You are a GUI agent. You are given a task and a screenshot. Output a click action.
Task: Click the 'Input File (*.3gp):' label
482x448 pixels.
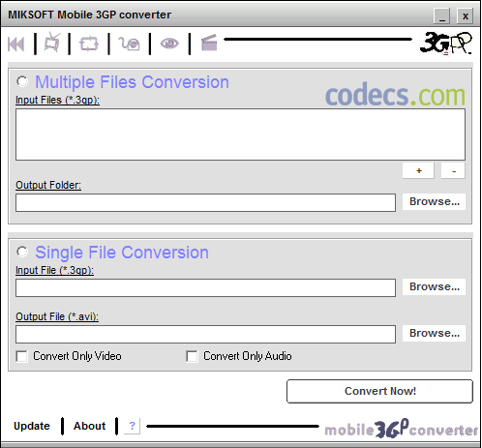[54, 270]
